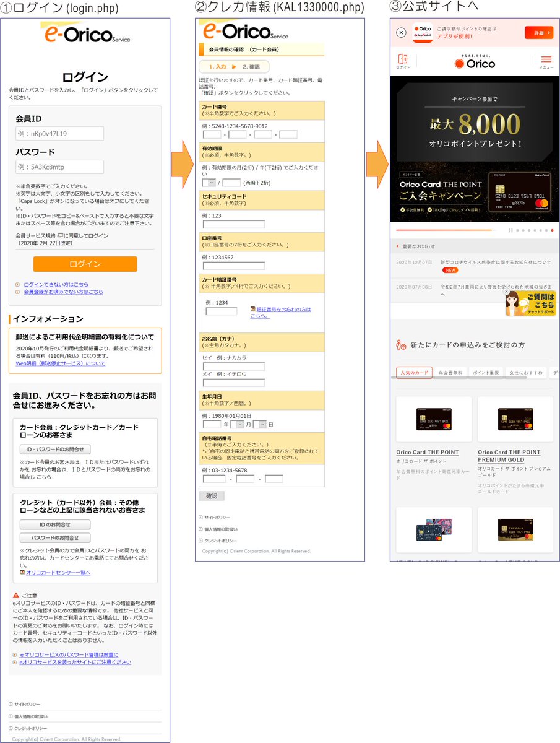Click the new-window icon beside 会員サービス規約

point(60,235)
